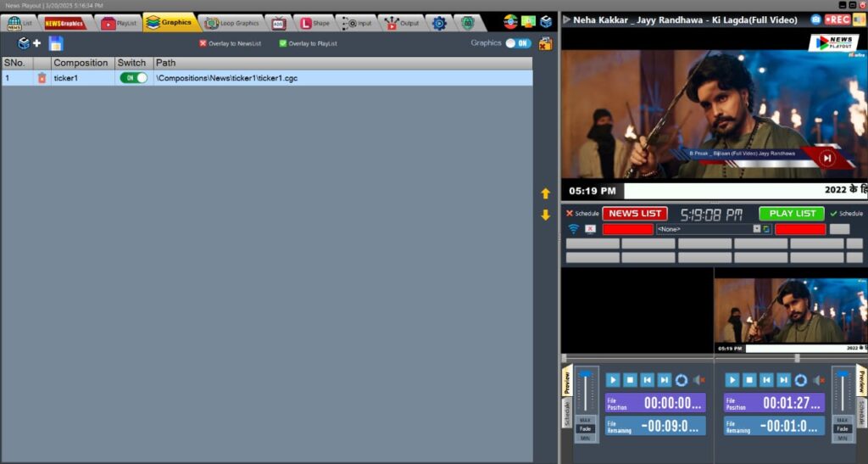Open the ADS television tab
The height and width of the screenshot is (464, 868).
pyautogui.click(x=278, y=23)
